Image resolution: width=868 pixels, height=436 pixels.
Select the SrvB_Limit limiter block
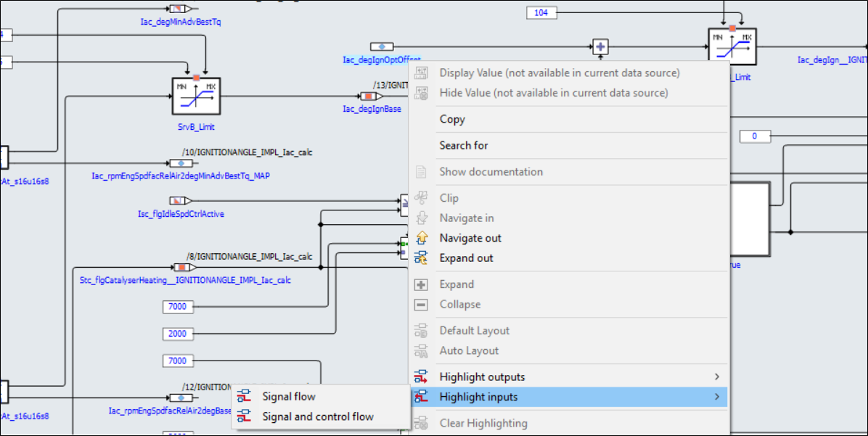pyautogui.click(x=195, y=97)
